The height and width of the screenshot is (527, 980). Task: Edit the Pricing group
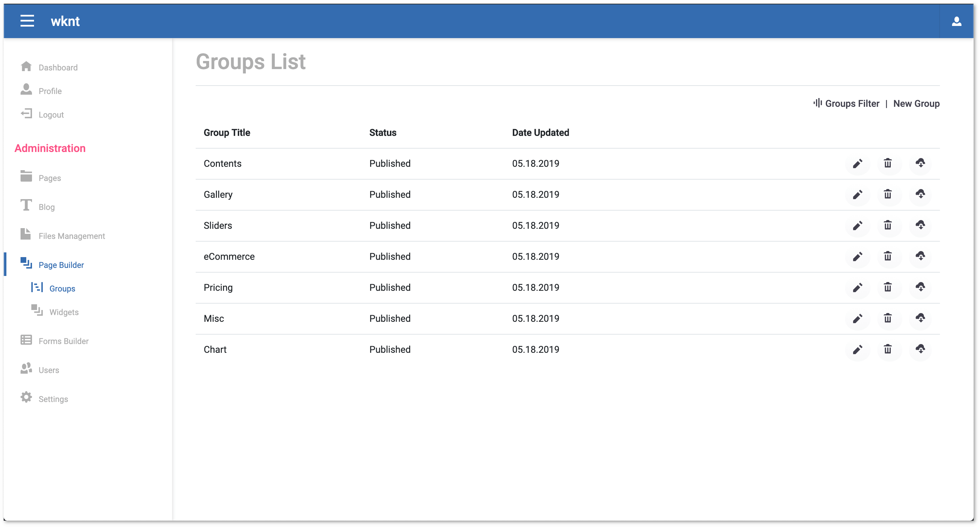(857, 287)
